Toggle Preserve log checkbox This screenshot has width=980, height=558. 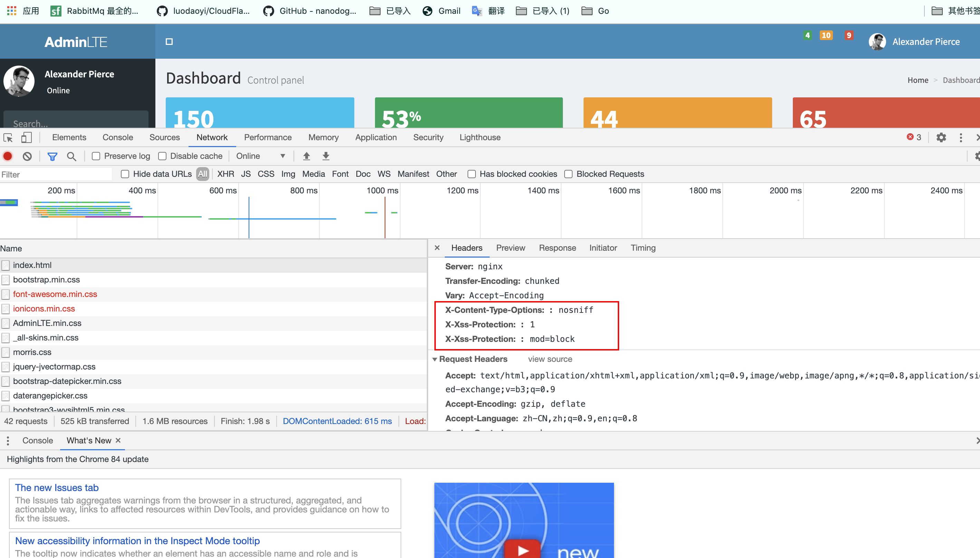pyautogui.click(x=95, y=156)
